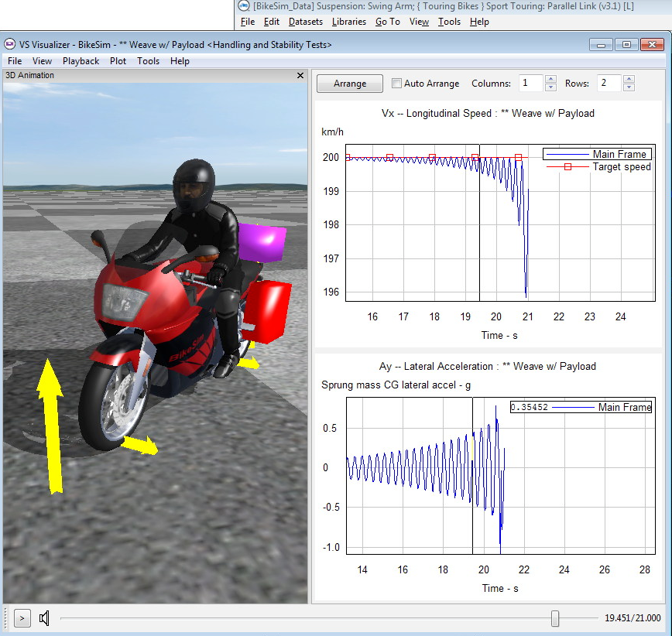Open the Help menu in VS Visualizer
Image resolution: width=672 pixels, height=636 pixels.
pyautogui.click(x=180, y=61)
